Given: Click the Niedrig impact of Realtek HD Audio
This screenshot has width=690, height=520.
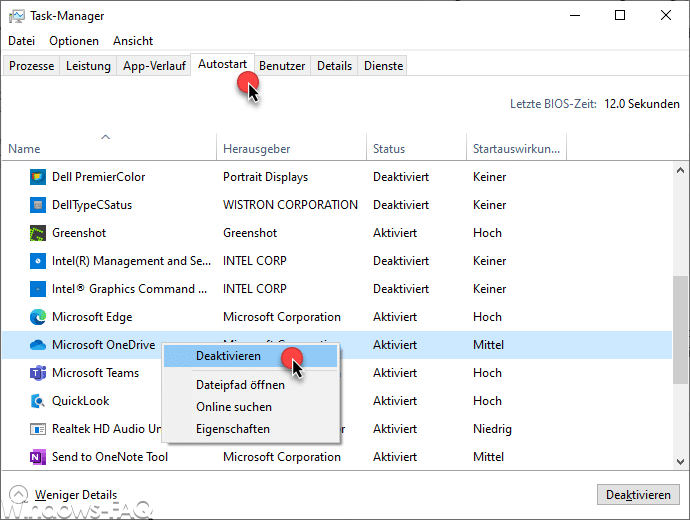Looking at the screenshot, I should [x=492, y=429].
